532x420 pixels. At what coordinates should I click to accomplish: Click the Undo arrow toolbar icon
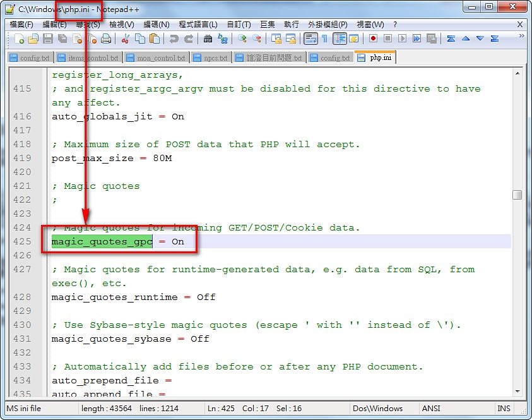(174, 39)
